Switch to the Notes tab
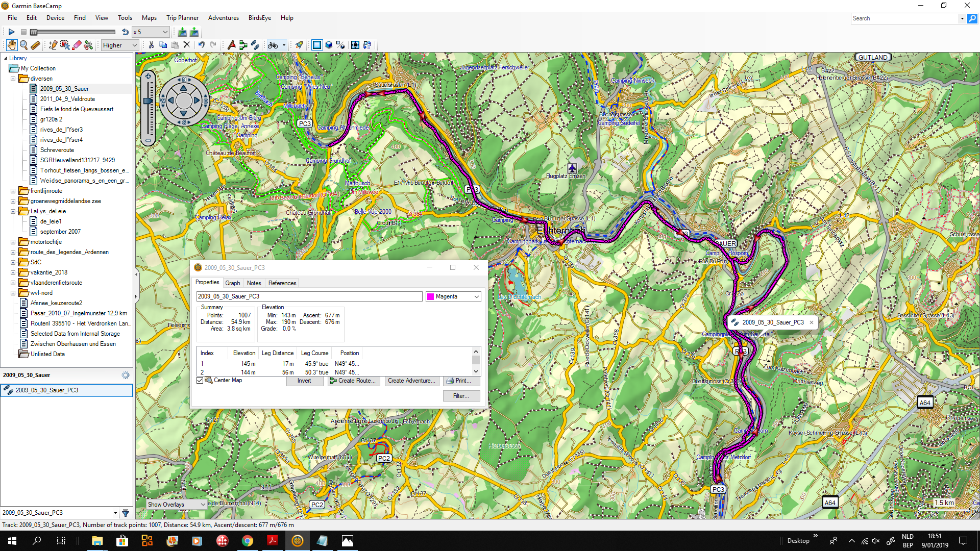 coord(254,283)
